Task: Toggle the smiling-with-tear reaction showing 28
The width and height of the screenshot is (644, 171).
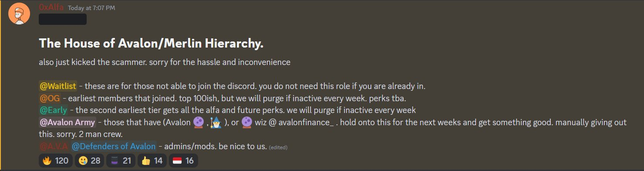Action: coord(89,161)
